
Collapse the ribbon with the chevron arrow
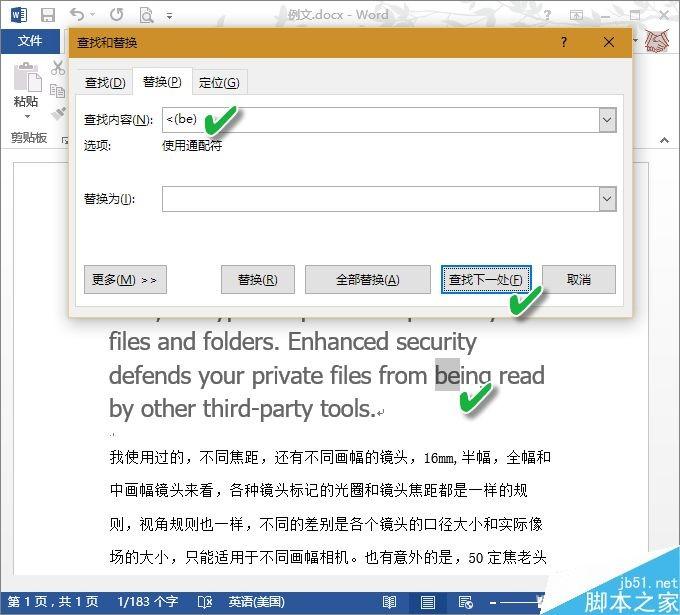tap(664, 140)
